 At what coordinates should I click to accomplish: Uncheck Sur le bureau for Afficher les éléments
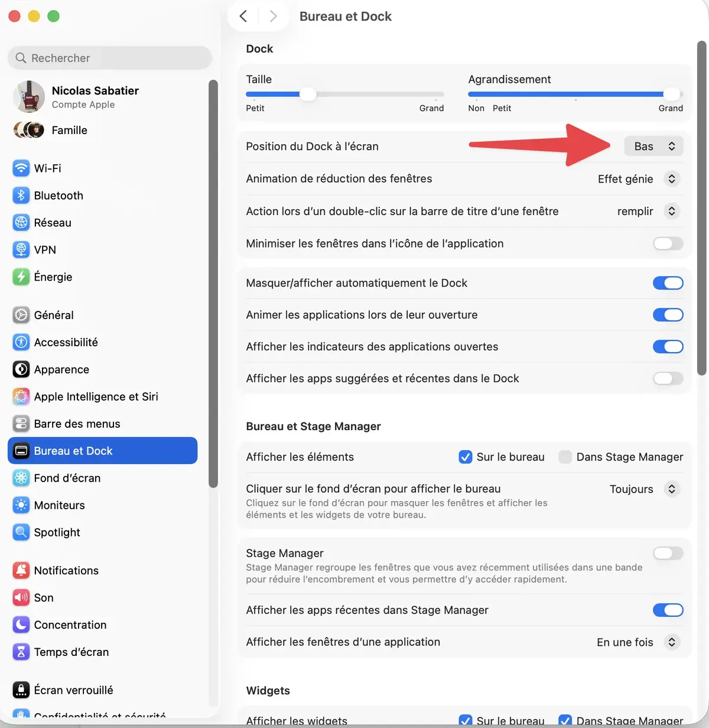click(466, 457)
